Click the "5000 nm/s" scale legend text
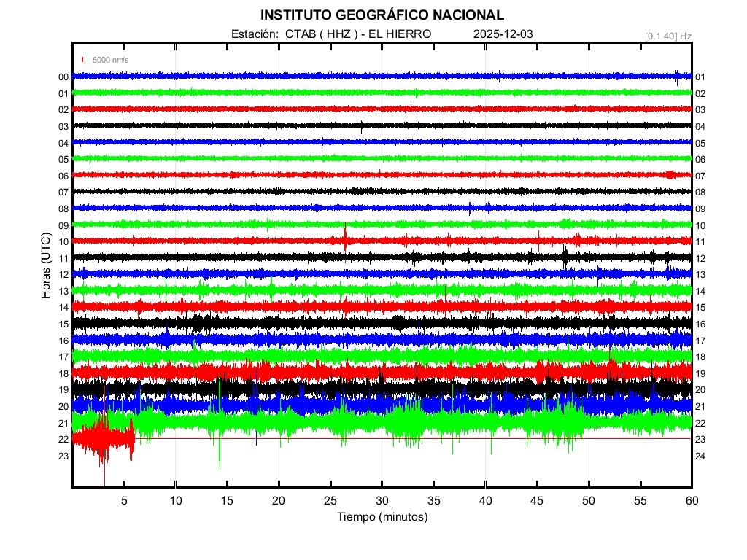 [x=110, y=60]
